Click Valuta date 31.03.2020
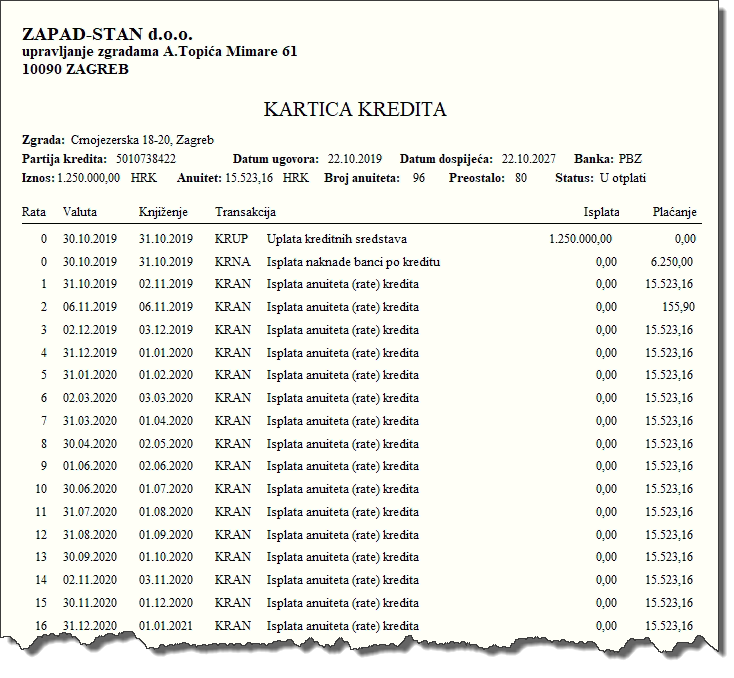This screenshot has width=734, height=678. pos(90,421)
